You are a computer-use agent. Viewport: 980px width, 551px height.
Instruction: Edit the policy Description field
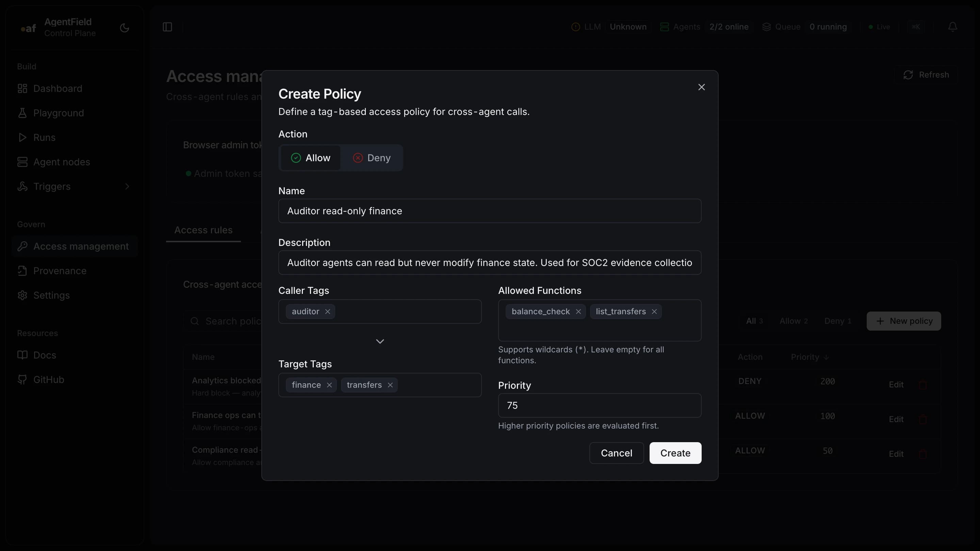490,262
